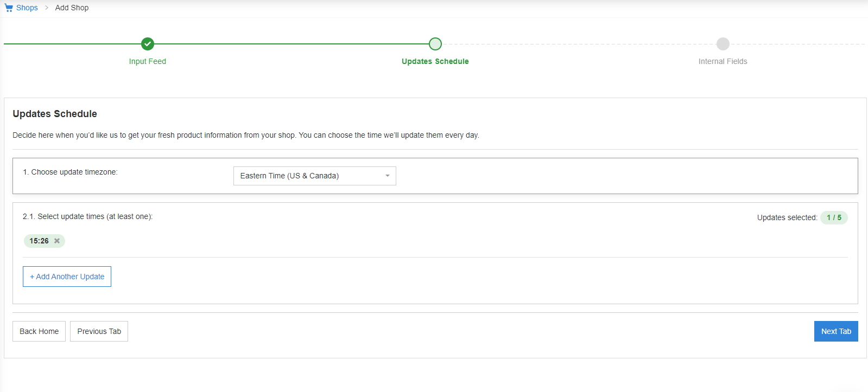The image size is (868, 392).
Task: Go to the Input Feed step label
Action: pyautogui.click(x=148, y=61)
